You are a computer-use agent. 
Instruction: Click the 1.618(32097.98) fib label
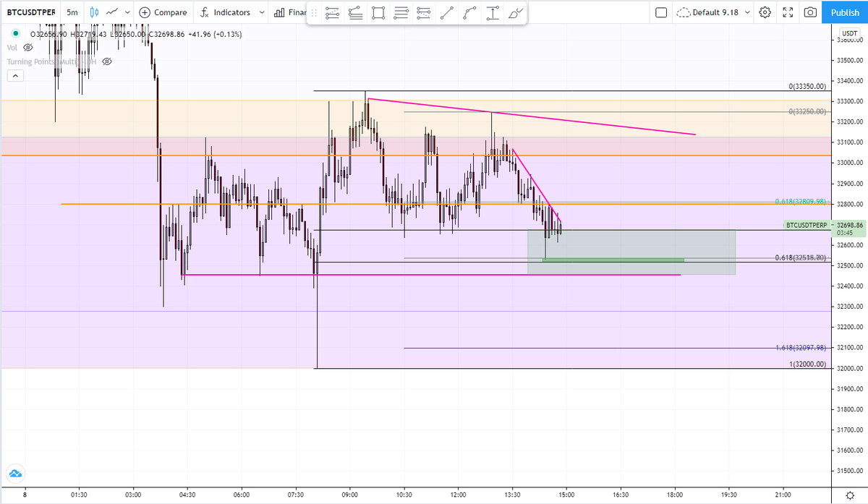tap(801, 348)
